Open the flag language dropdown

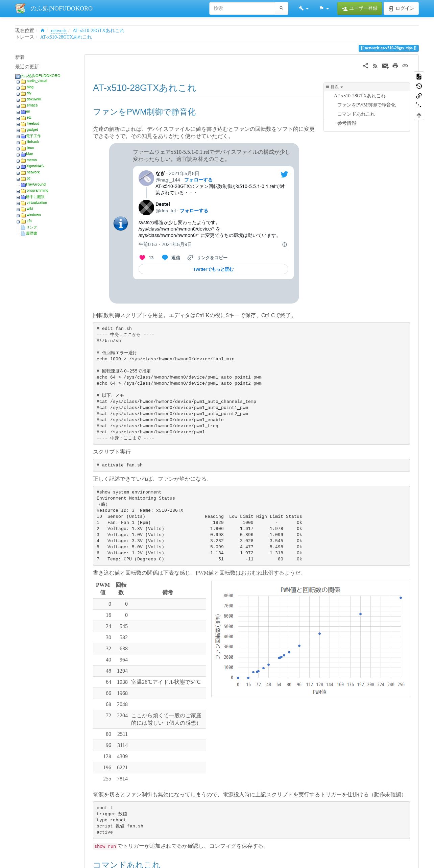pyautogui.click(x=324, y=8)
